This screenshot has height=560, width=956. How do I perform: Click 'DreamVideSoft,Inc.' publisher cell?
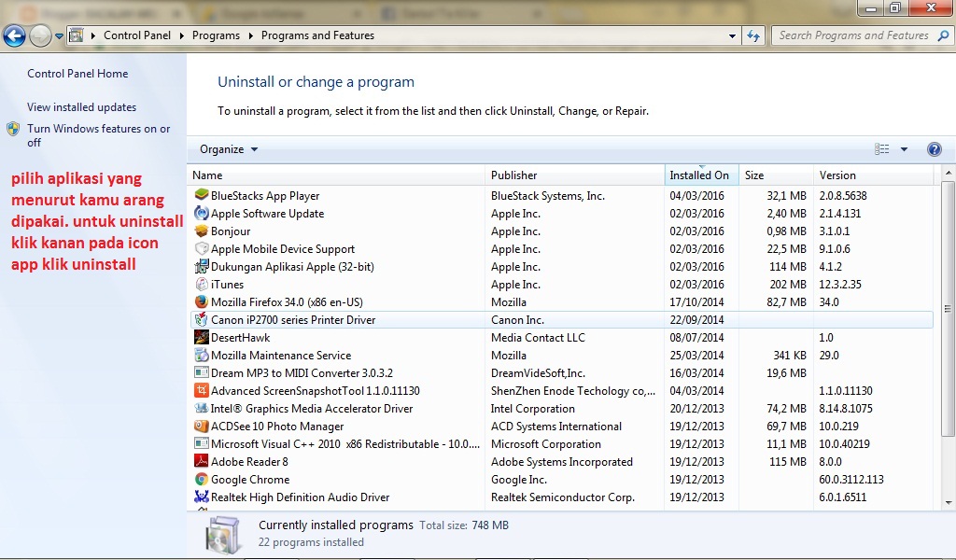pos(538,373)
